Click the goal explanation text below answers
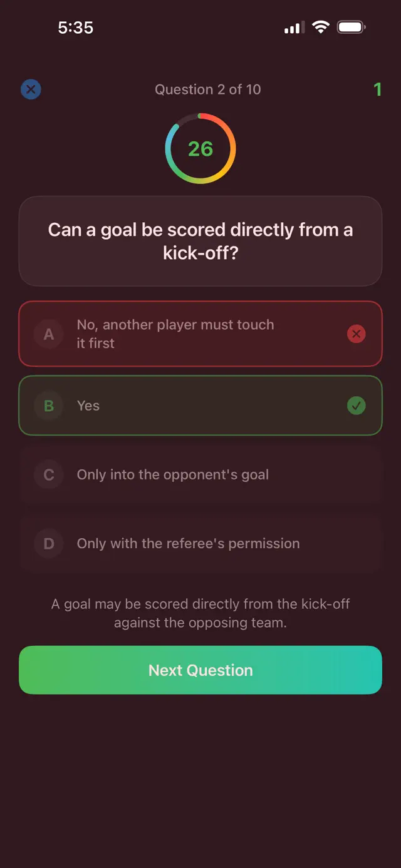The image size is (401, 868). pos(200,613)
